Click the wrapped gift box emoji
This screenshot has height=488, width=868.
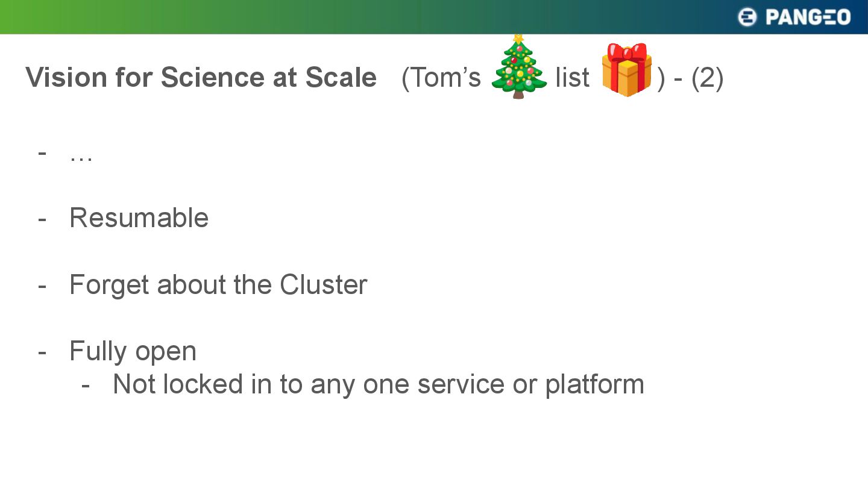pyautogui.click(x=626, y=70)
